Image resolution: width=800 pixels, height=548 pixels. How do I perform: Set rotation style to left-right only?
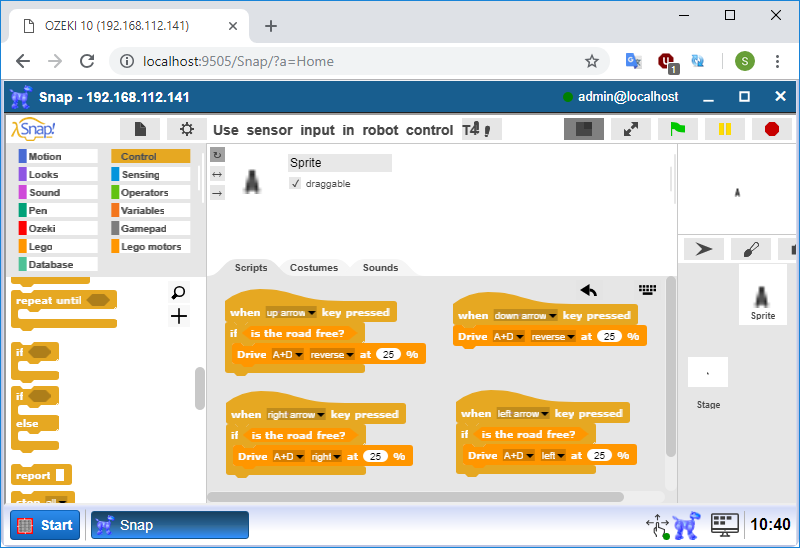click(x=217, y=175)
